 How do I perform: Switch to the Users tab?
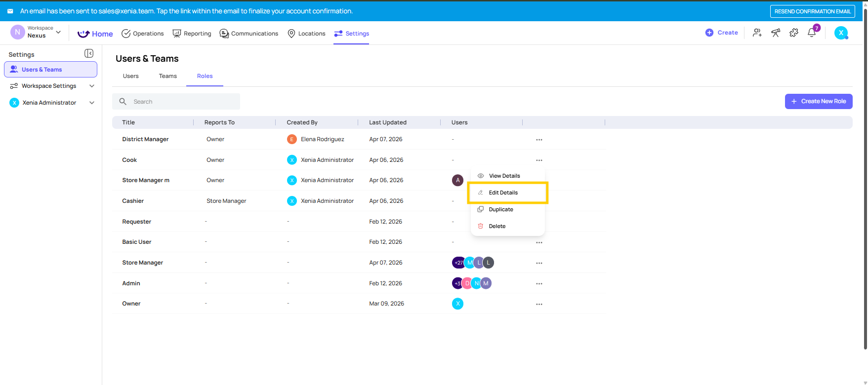(x=130, y=76)
